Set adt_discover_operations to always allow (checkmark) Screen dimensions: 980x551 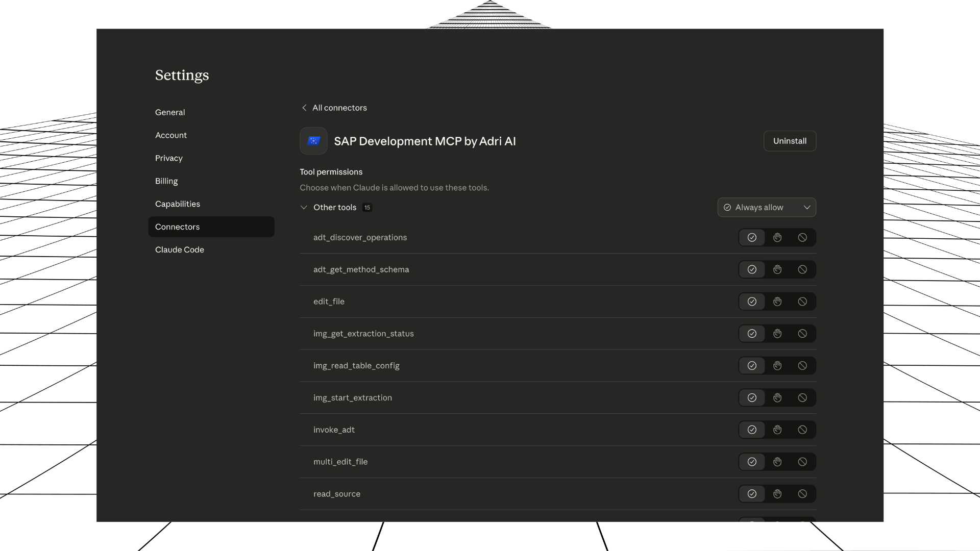point(752,237)
